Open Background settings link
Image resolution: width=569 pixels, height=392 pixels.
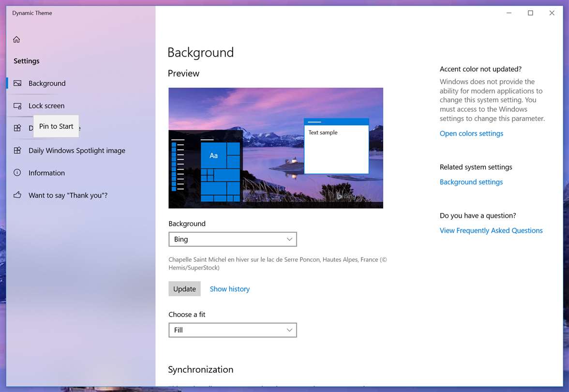click(471, 182)
